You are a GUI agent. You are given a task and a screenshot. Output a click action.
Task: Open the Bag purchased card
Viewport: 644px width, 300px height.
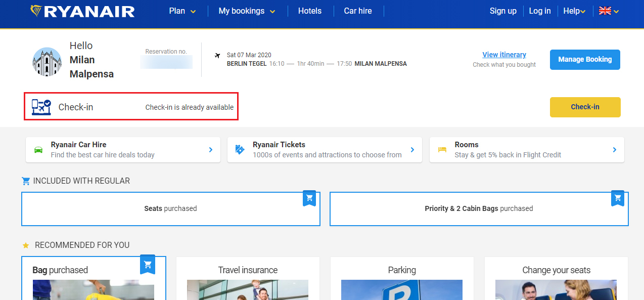coord(94,278)
